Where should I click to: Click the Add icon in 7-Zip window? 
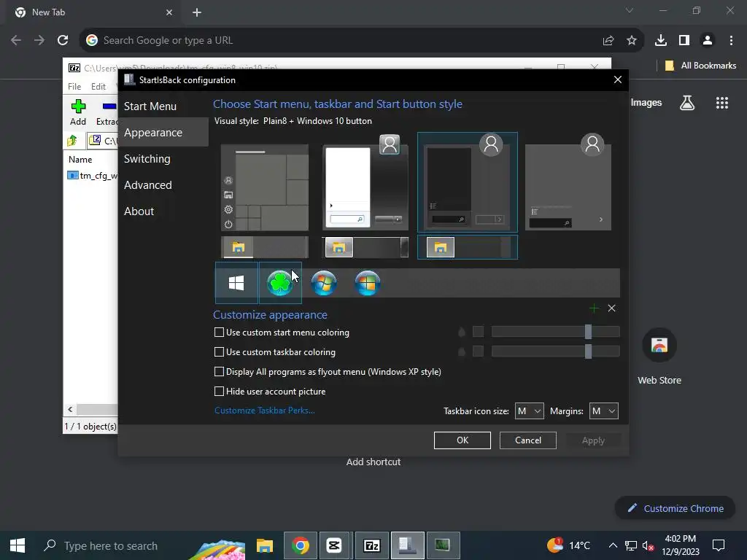[x=78, y=112]
